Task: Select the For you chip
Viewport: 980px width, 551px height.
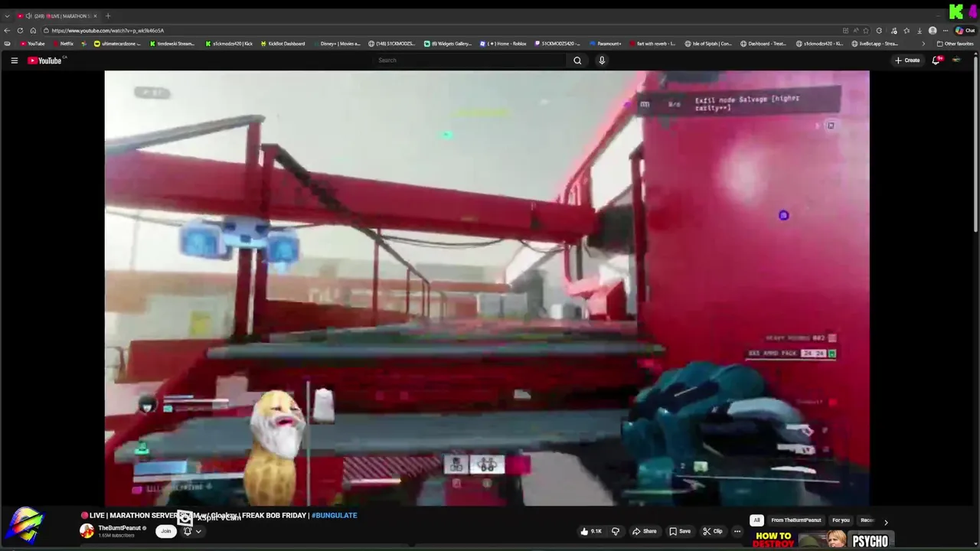Action: (841, 520)
